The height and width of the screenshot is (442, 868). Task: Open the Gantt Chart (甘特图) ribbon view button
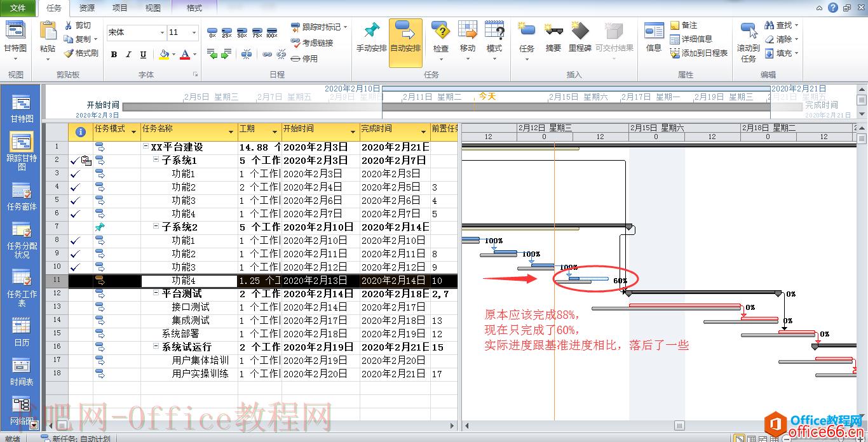(x=15, y=40)
